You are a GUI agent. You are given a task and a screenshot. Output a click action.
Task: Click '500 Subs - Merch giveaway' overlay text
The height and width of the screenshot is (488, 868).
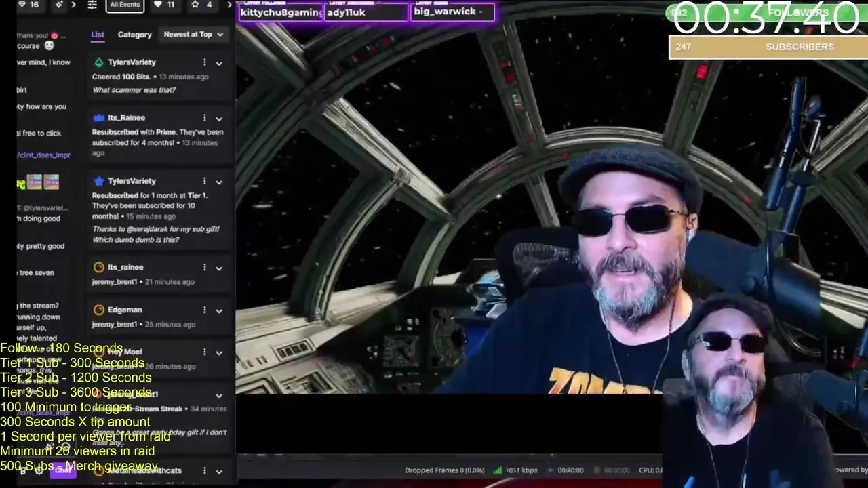point(79,466)
